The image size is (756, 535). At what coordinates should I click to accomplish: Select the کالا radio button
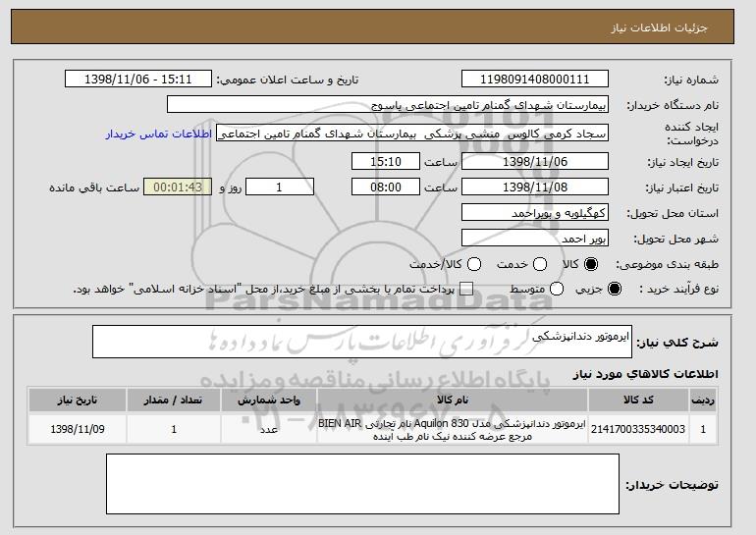pos(591,264)
